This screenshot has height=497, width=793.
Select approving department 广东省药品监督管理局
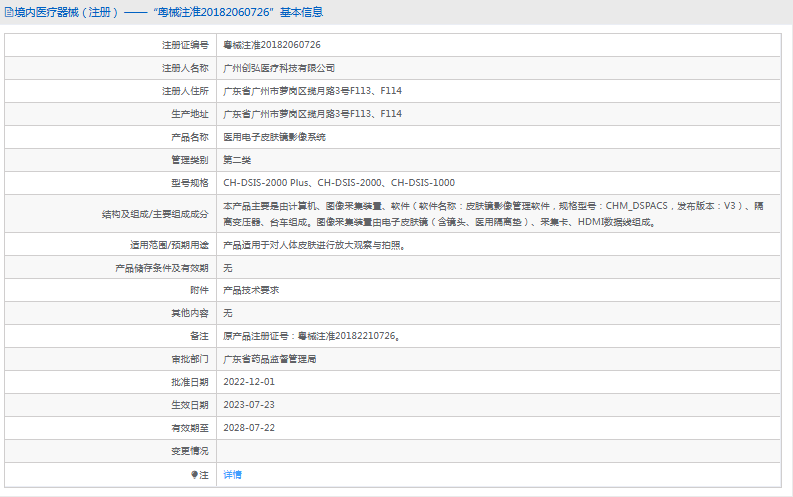(270, 359)
